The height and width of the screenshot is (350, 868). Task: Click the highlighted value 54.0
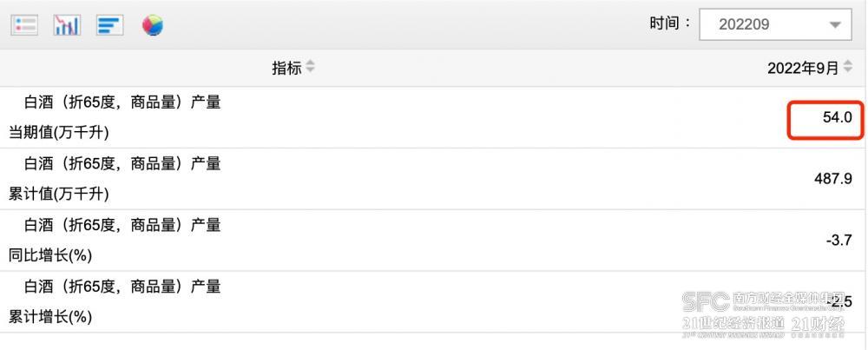[837, 117]
